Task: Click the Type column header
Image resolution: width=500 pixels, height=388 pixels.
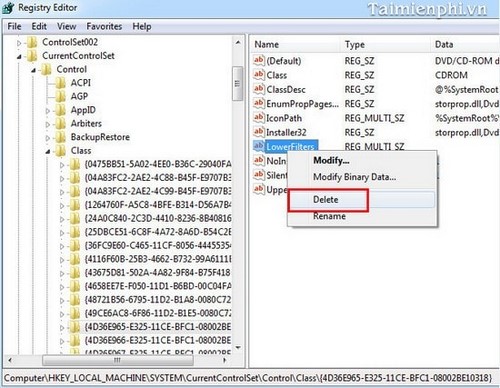Action: [385, 45]
